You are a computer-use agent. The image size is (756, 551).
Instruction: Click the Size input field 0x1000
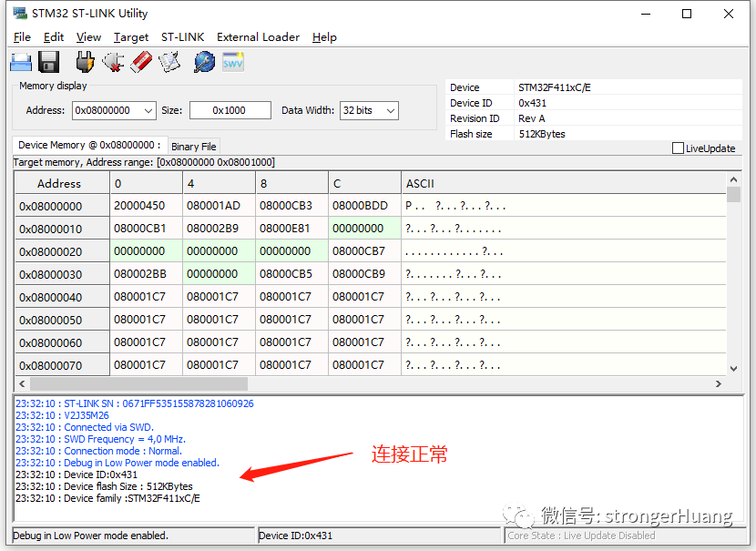tap(230, 110)
